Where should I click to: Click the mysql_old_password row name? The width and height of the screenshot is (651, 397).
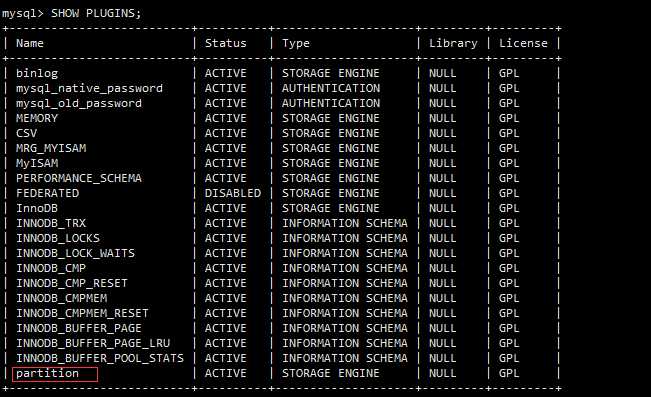pos(79,103)
